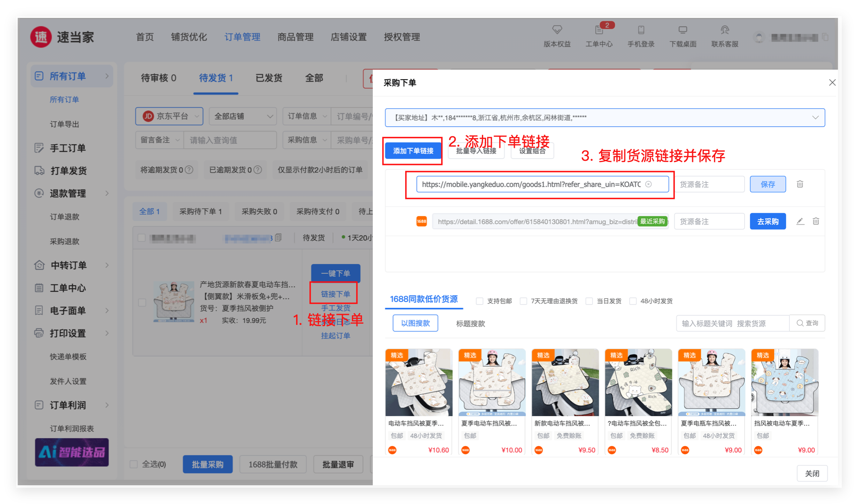Delete the 1688 source link row
This screenshot has height=504, width=858.
[x=816, y=221]
